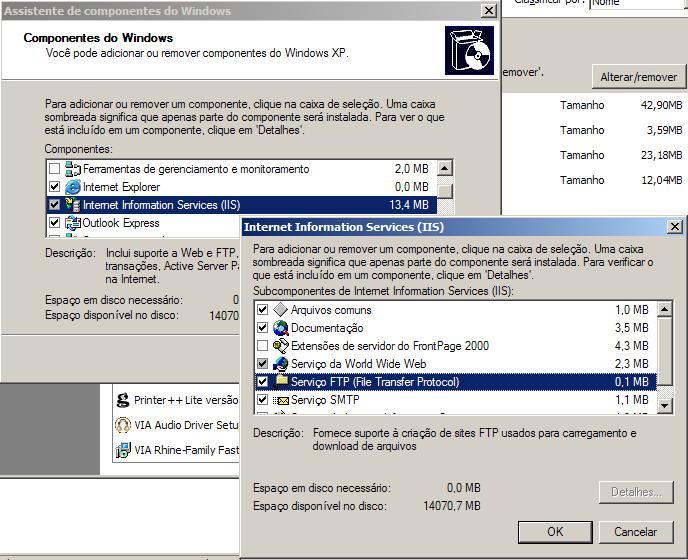
Task: Click Cancelar in the IIS dialog
Action: click(635, 532)
